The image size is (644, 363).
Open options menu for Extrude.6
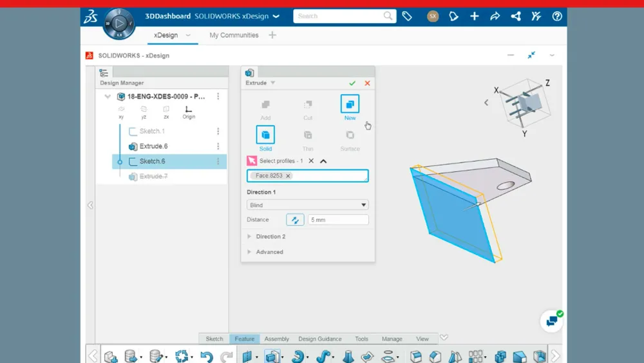point(218,146)
